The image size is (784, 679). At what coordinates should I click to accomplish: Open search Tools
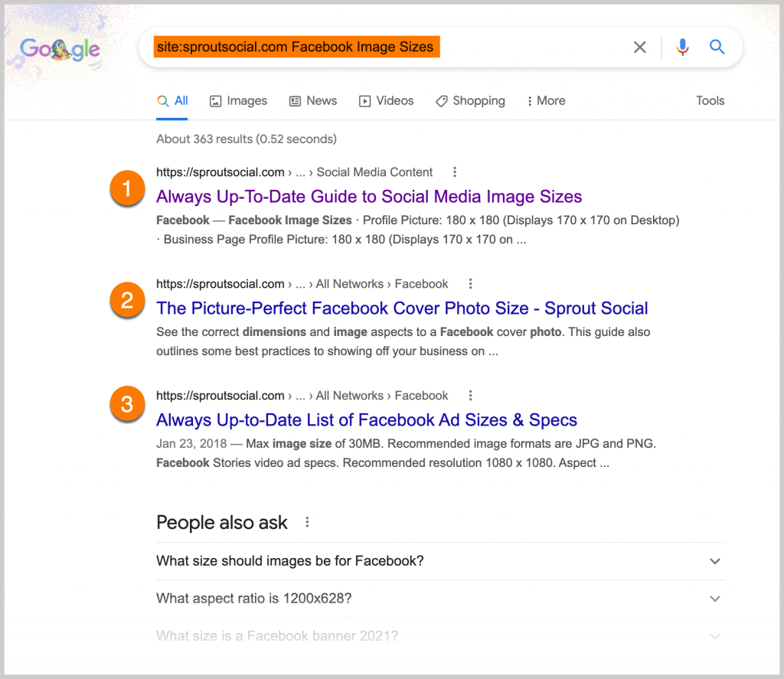tap(710, 100)
